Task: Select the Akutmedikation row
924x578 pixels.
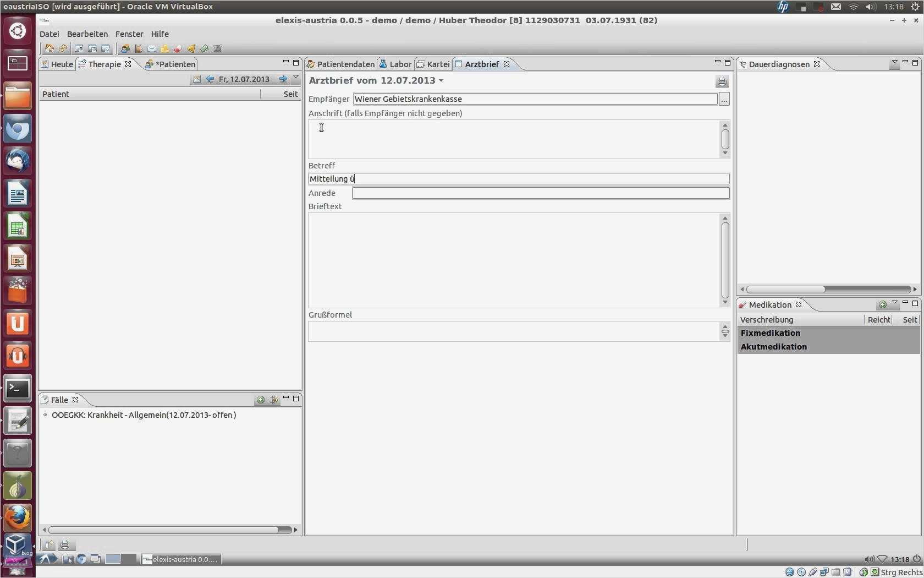Action: coord(828,347)
